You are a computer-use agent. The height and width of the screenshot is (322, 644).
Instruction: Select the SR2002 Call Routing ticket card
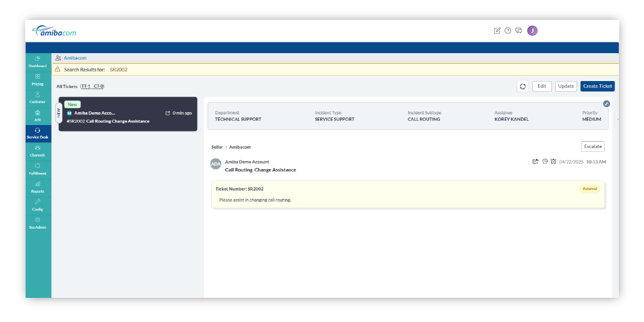[x=128, y=114]
